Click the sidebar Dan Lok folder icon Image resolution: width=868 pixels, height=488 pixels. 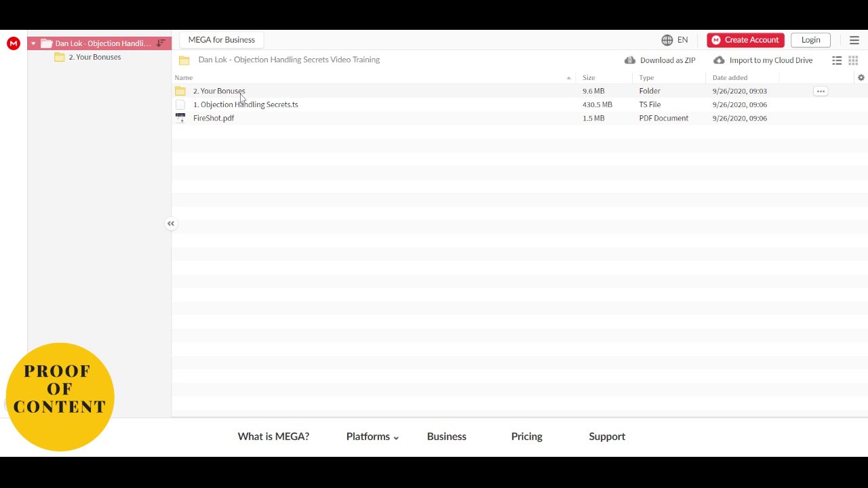pos(47,43)
